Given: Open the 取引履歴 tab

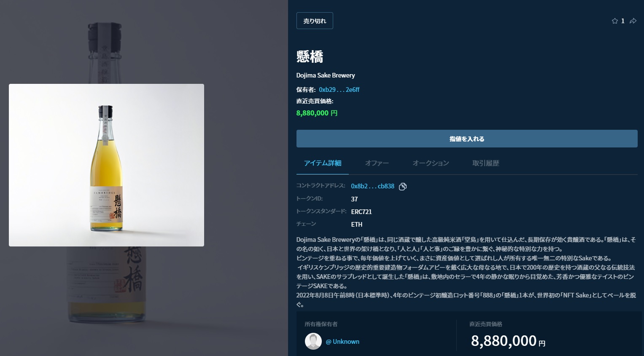Looking at the screenshot, I should click(x=486, y=163).
